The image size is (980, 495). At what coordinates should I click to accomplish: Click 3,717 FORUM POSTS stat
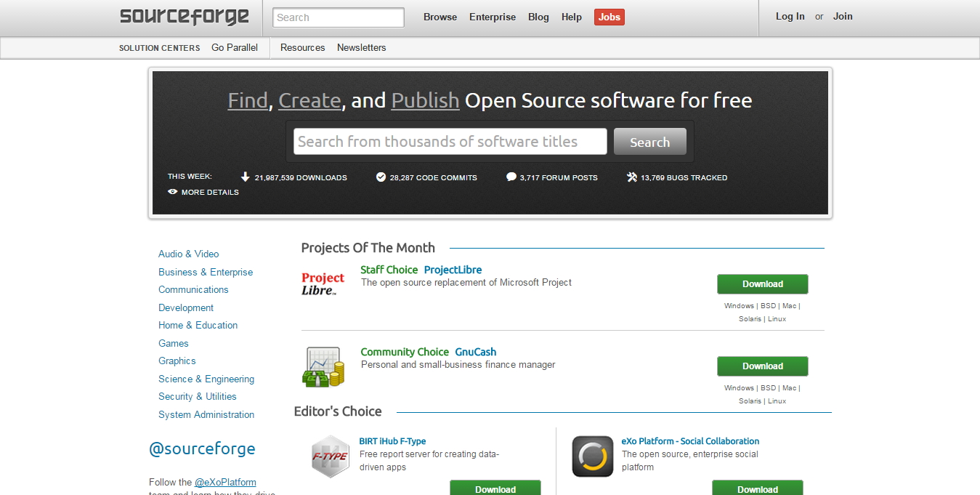559,178
